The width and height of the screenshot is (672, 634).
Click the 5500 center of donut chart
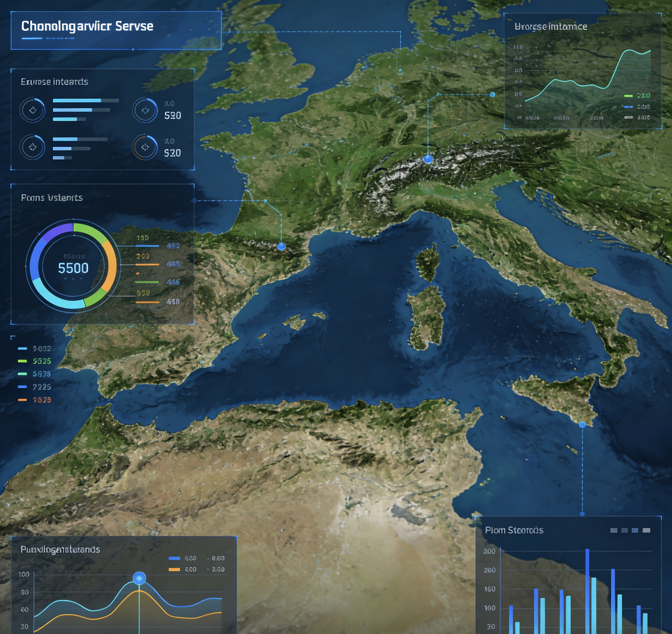tap(73, 268)
